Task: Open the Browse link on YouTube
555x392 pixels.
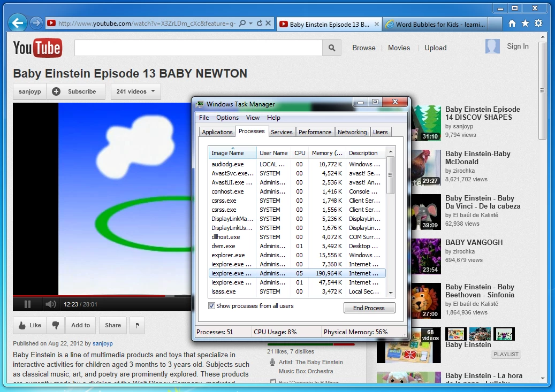Action: 363,48
